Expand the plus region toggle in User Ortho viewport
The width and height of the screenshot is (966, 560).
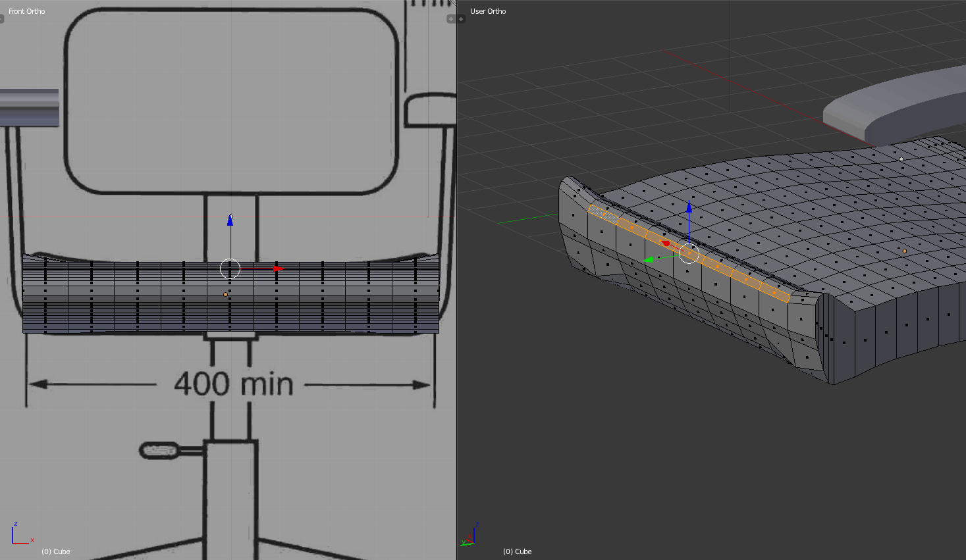tap(461, 19)
